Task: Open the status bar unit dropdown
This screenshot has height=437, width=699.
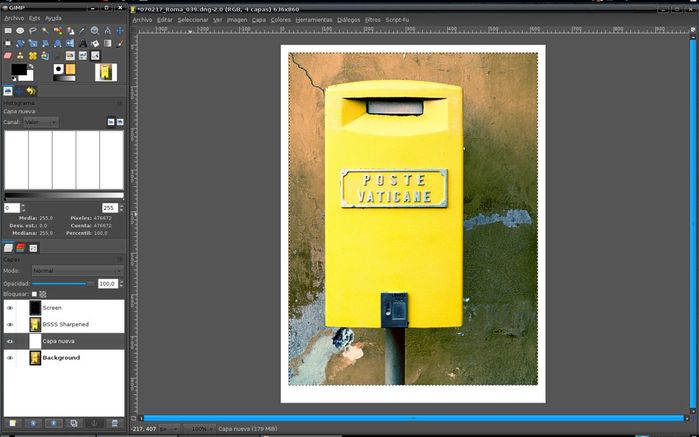Action: point(169,429)
